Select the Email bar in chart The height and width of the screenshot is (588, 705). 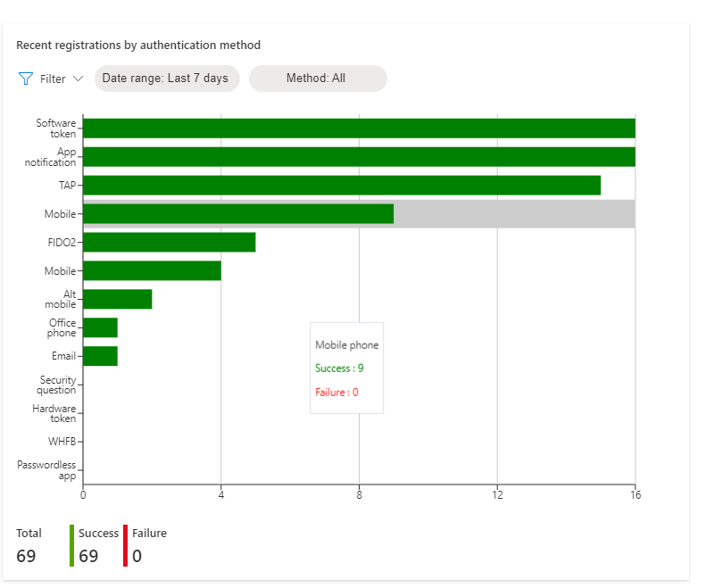(x=100, y=356)
